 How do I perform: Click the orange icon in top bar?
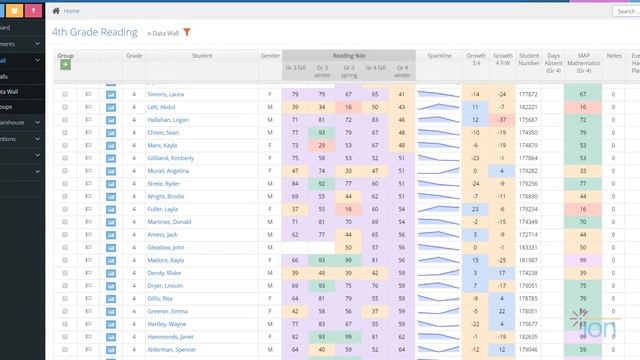(14, 11)
